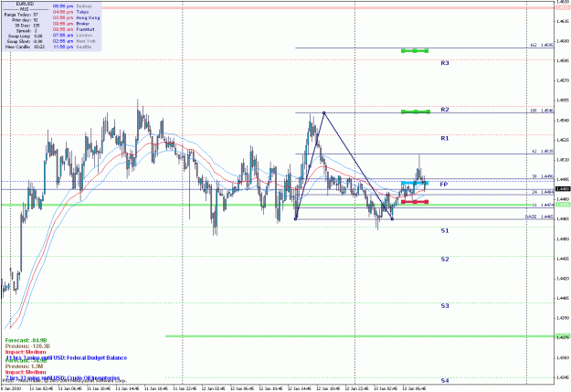Click the Fibonacci 62 level label
The image size is (571, 392).
543,151
